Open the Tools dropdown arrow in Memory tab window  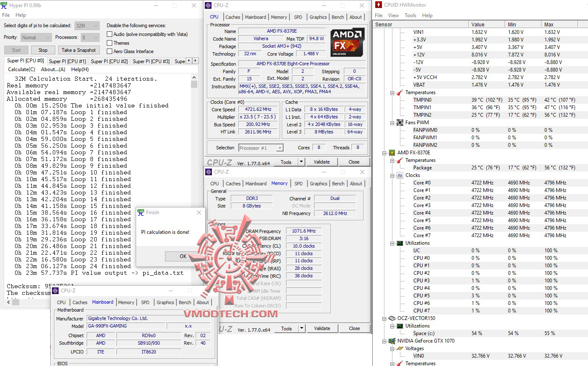click(301, 328)
